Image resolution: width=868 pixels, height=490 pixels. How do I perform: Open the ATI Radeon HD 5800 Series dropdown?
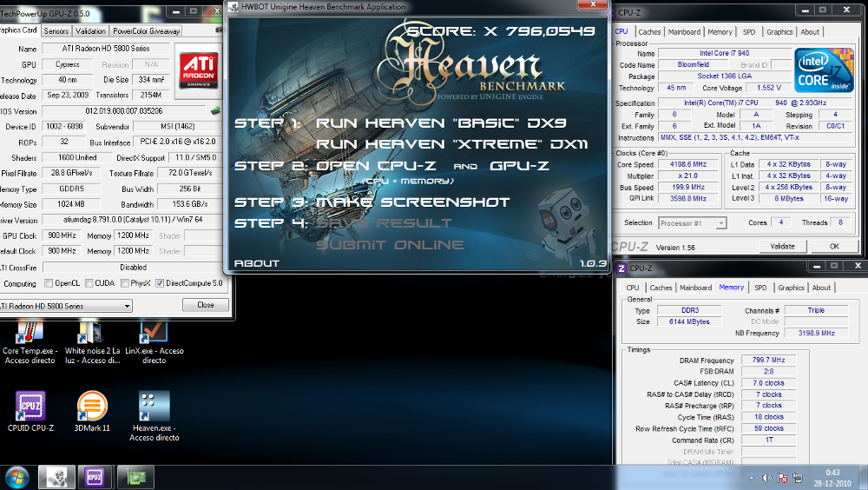pos(65,306)
